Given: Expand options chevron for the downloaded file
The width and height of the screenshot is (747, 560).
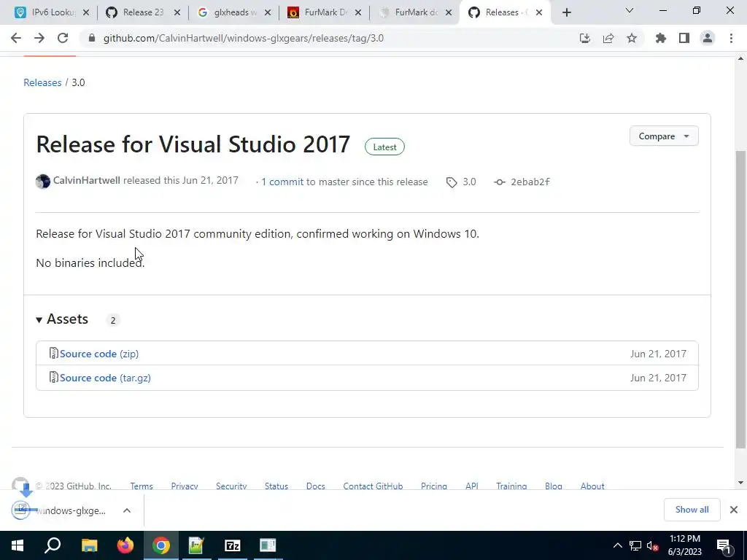Looking at the screenshot, I should click(127, 510).
